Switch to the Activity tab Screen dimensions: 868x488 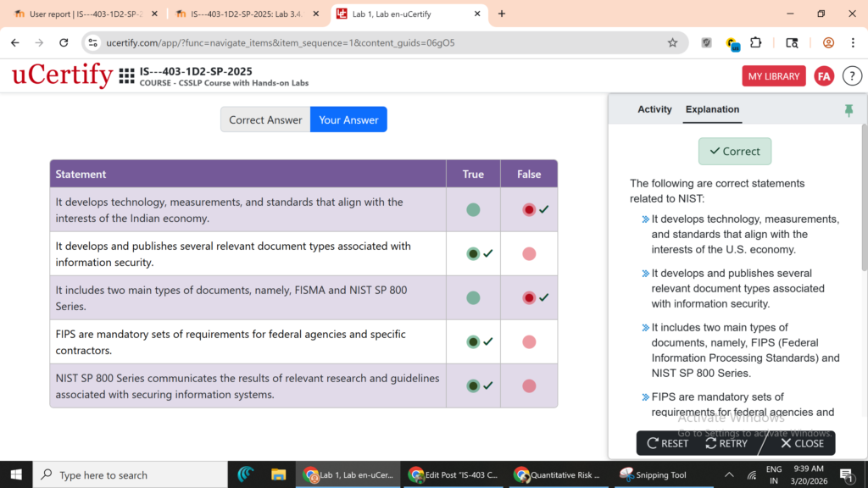(654, 109)
